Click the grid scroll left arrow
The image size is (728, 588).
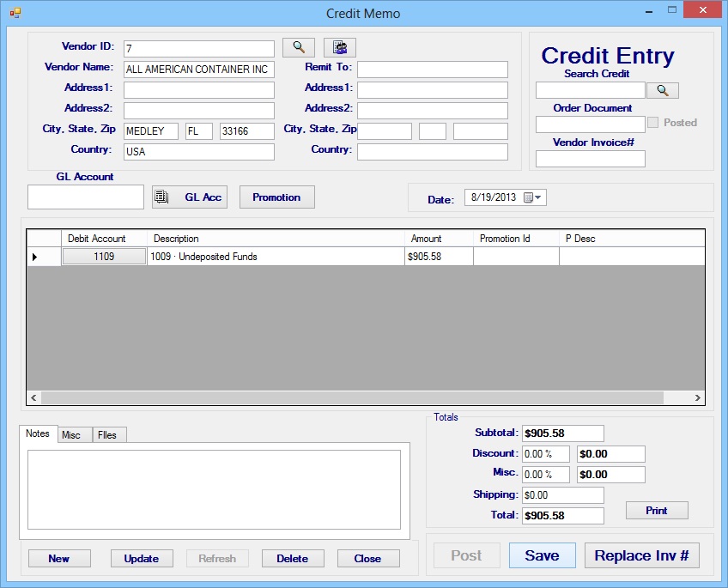click(33, 397)
